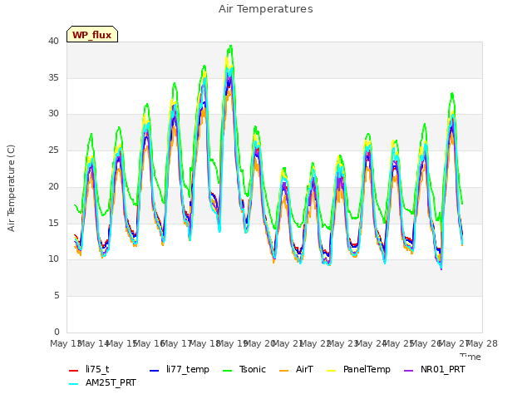Click the WP_flux annotation label
The width and height of the screenshot is (532, 399).
92,34
